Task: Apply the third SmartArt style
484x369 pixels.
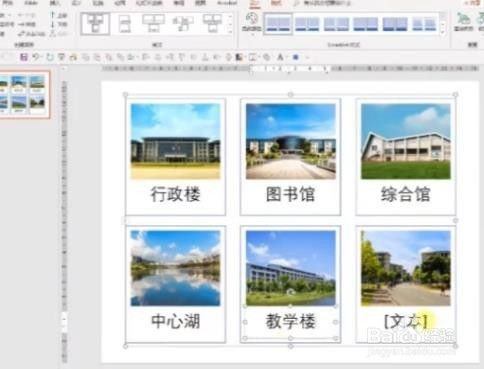Action: pyautogui.click(x=336, y=24)
